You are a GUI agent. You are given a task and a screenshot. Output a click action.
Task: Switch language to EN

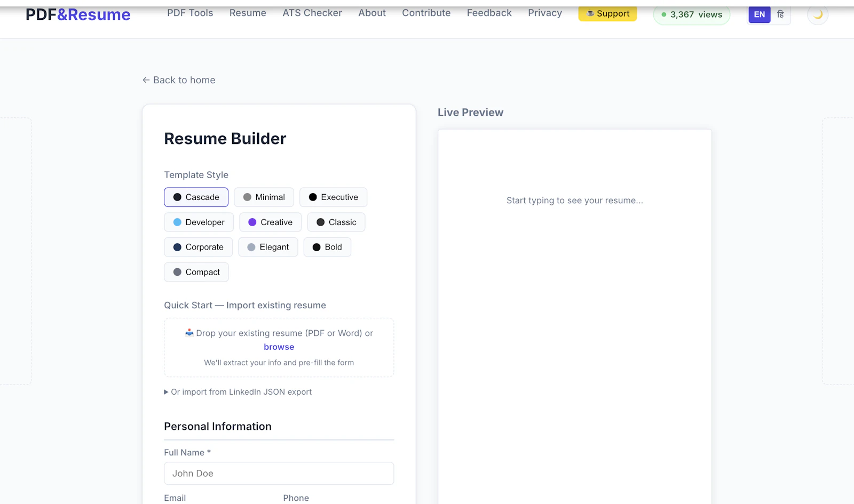[760, 14]
